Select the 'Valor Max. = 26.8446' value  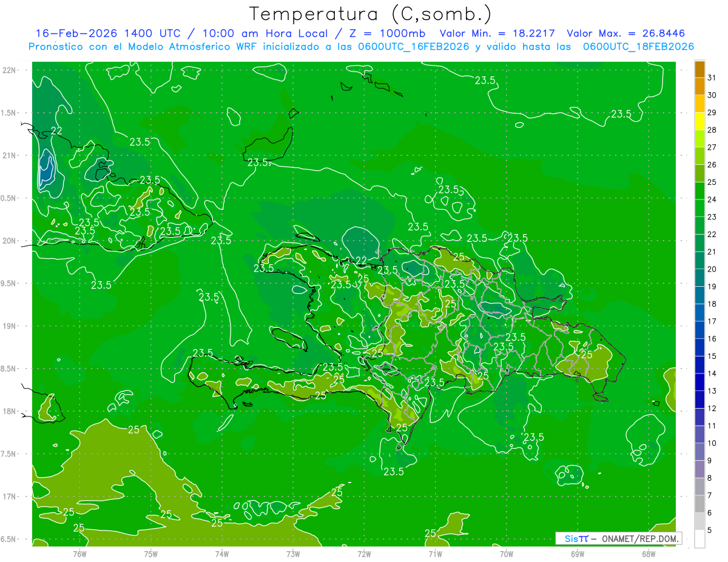point(626,33)
